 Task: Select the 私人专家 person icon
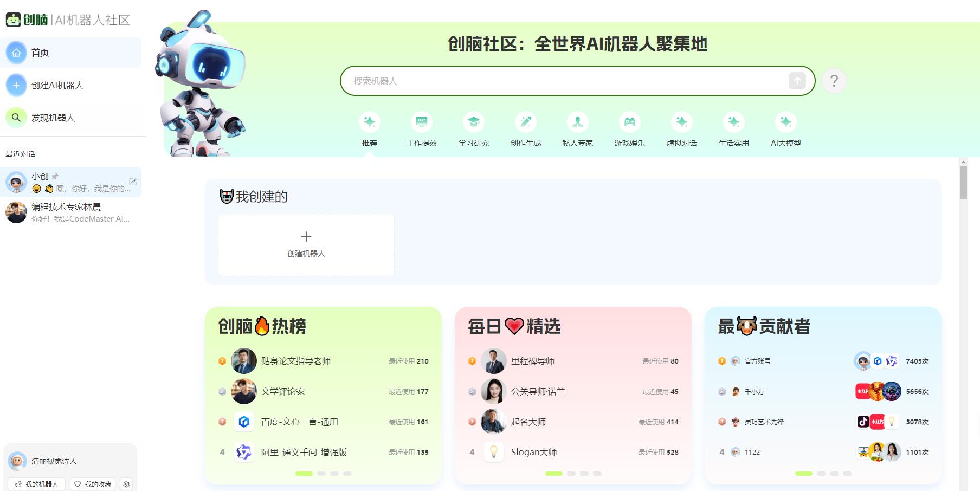pyautogui.click(x=577, y=122)
